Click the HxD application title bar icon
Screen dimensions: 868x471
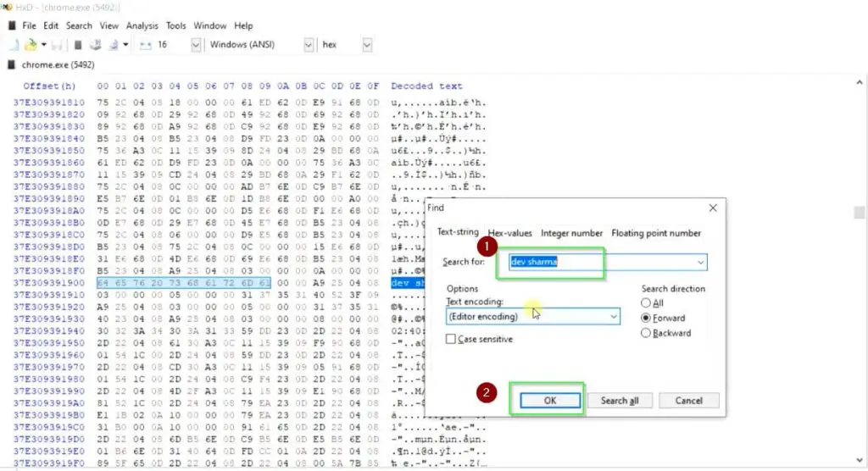click(x=7, y=7)
